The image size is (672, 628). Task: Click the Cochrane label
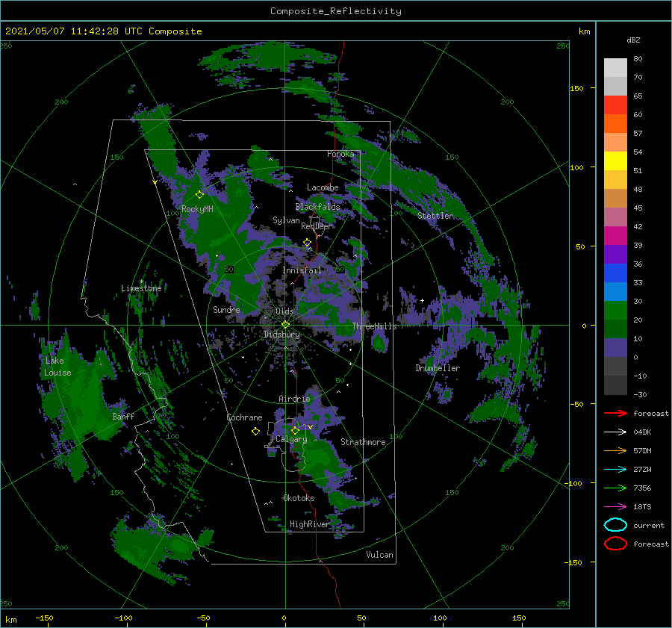pos(244,417)
